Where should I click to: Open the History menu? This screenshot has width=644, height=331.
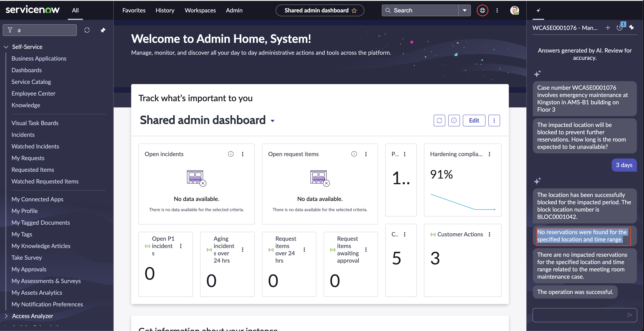tap(165, 10)
